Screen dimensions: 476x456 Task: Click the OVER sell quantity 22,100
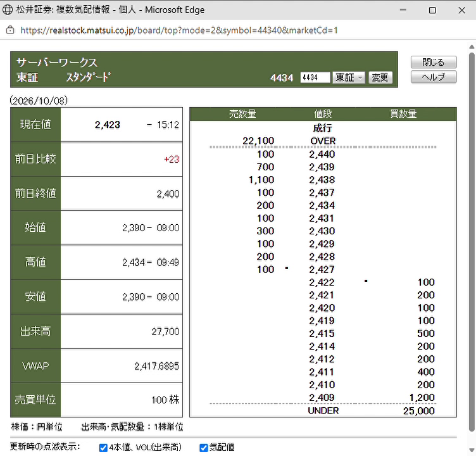pyautogui.click(x=258, y=141)
